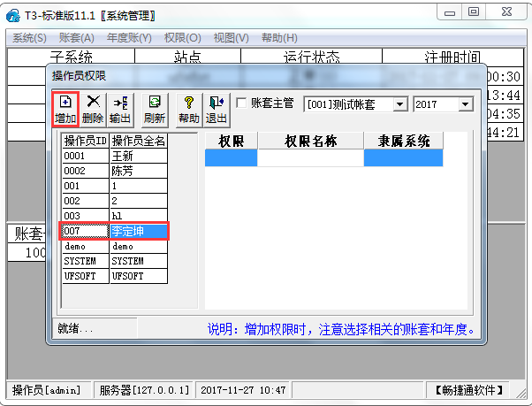Open 帮助 (Help) from the dialog toolbar
The height and width of the screenshot is (406, 532).
coord(189,110)
